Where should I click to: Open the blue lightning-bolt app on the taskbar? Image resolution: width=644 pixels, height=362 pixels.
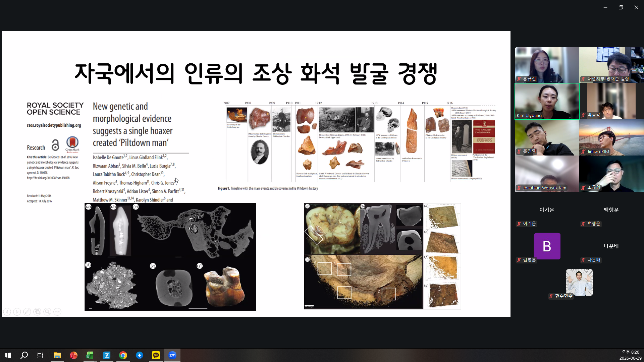click(x=140, y=355)
